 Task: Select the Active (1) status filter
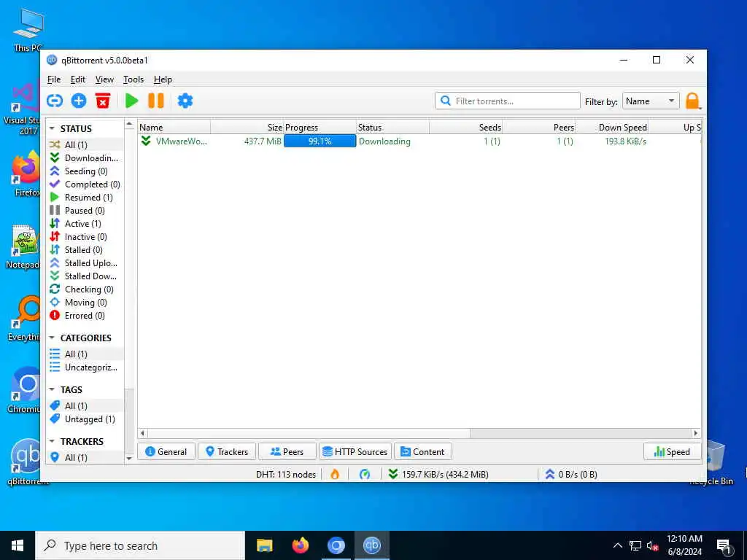click(86, 223)
